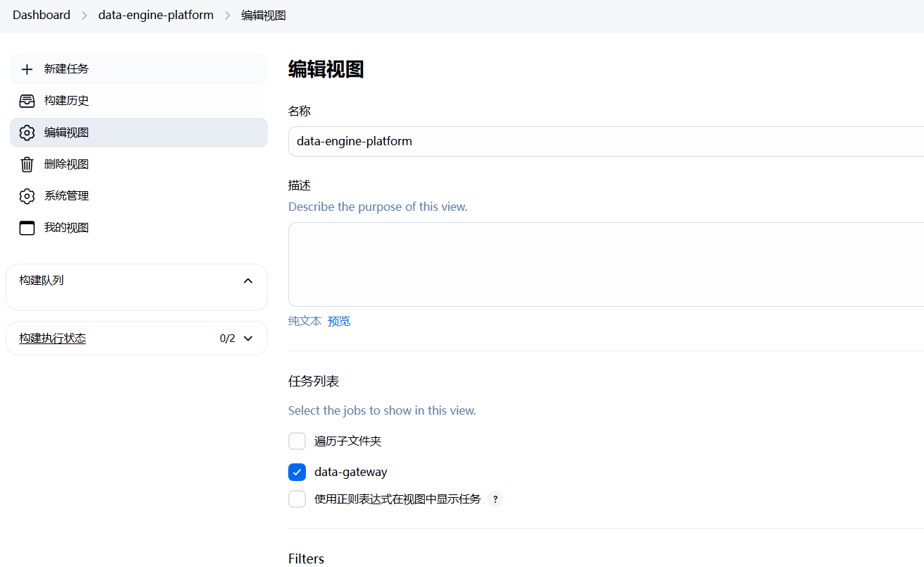Open the 构建执行状态 link
The image size is (924, 567).
click(53, 339)
